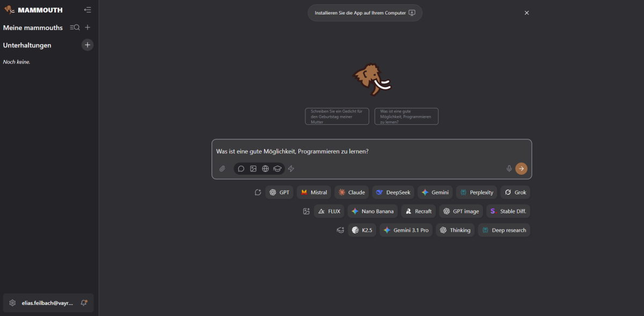This screenshot has width=644, height=316.
Task: Add a new mammouth with plus icon
Action: point(87,27)
